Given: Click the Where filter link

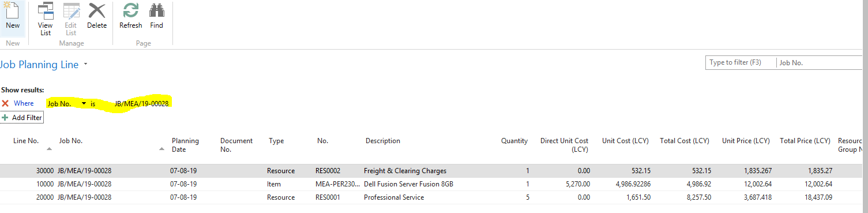Looking at the screenshot, I should [24, 103].
